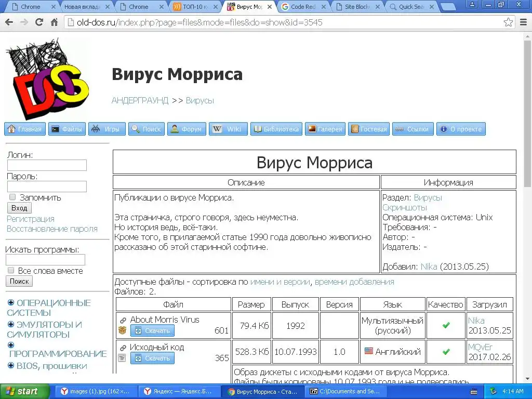
Task: Click link icon beside About Morris Virus
Action: point(123,320)
